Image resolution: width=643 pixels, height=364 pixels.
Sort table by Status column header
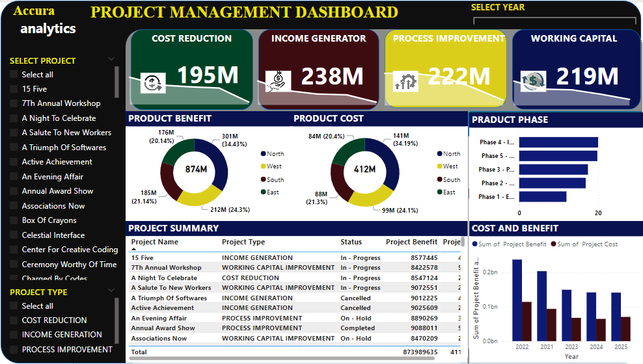coord(351,242)
